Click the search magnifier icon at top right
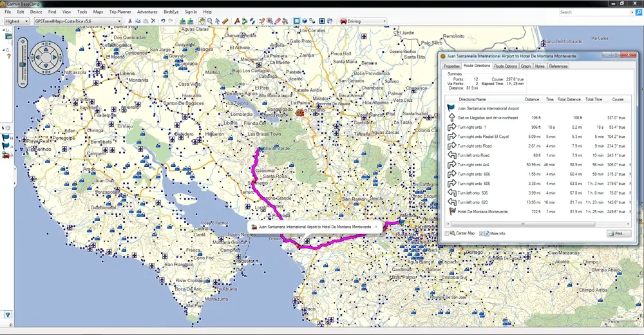 click(x=639, y=12)
